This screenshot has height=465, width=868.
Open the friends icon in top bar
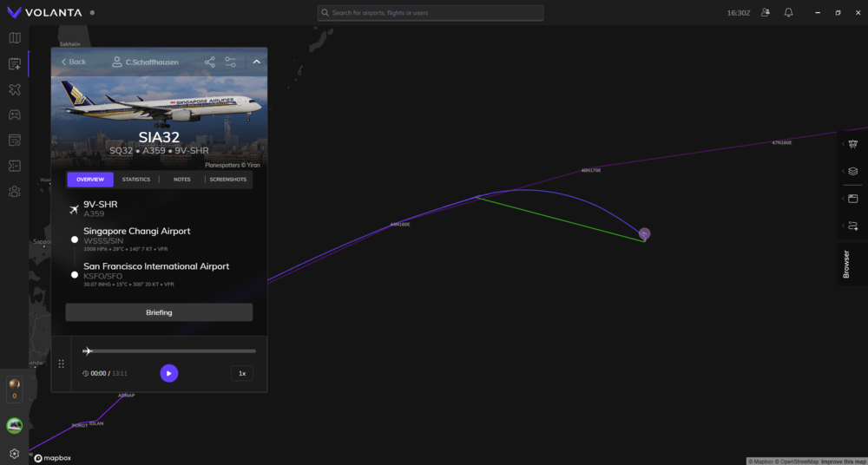pyautogui.click(x=765, y=13)
